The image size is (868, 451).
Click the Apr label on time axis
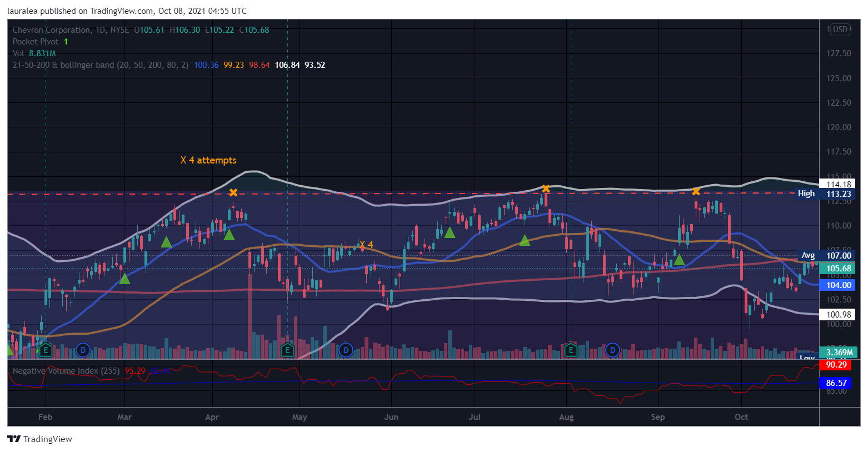pos(212,417)
